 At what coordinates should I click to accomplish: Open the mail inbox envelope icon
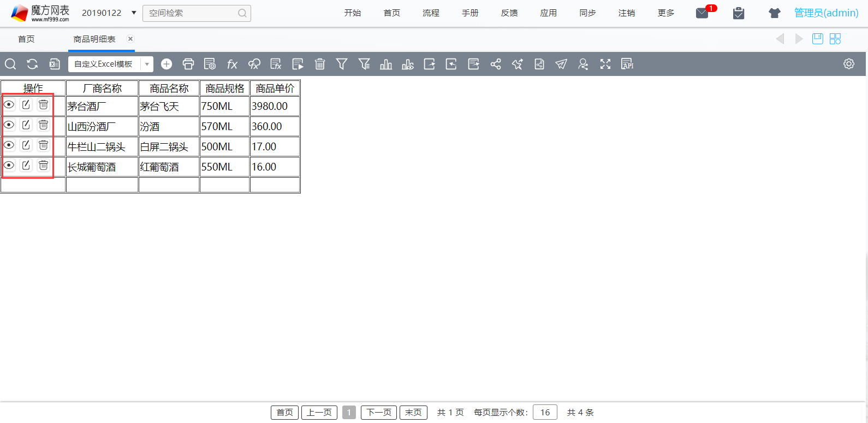tap(703, 13)
